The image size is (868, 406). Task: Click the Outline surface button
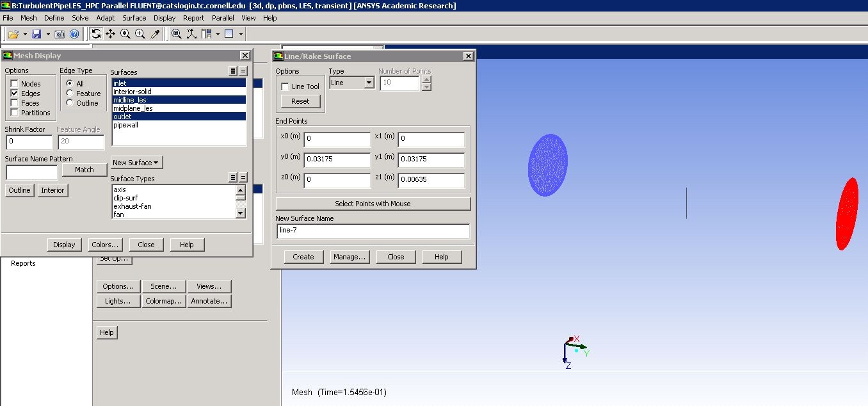point(19,190)
